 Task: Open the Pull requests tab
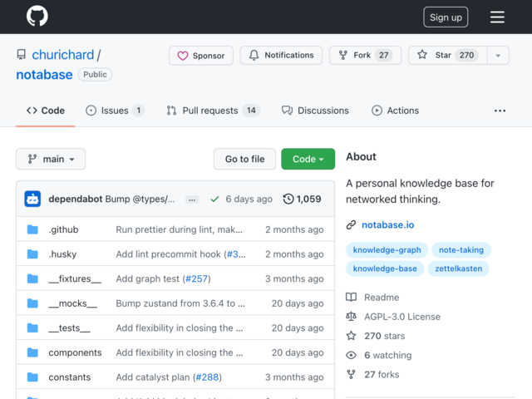214,111
